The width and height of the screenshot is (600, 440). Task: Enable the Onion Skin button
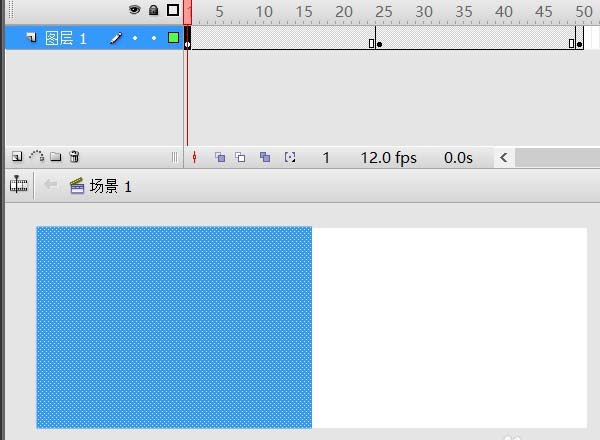click(x=220, y=157)
